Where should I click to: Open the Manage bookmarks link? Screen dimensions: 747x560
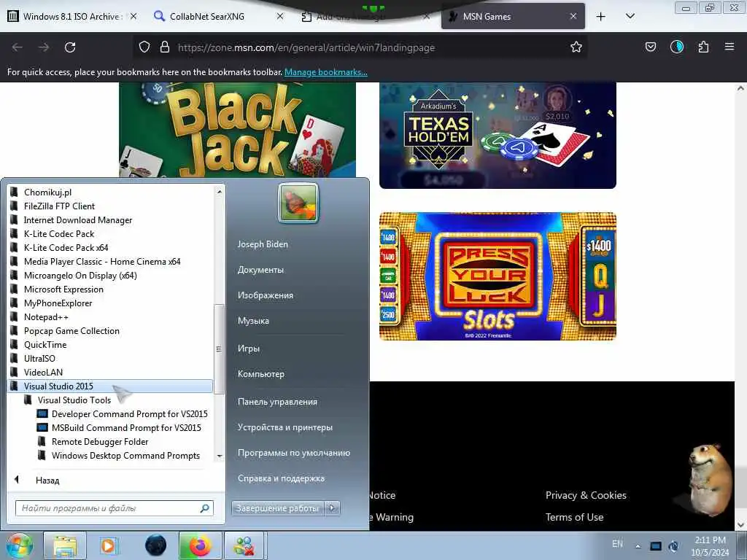click(x=326, y=72)
